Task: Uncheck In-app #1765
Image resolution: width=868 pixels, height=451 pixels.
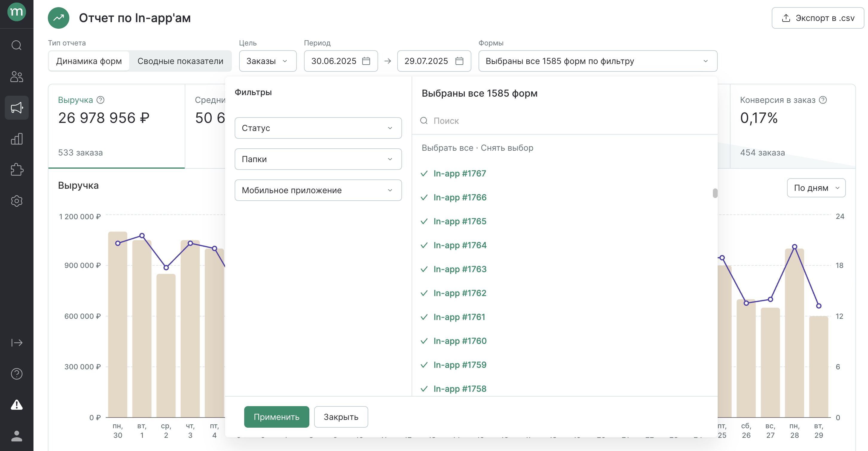Action: point(453,221)
